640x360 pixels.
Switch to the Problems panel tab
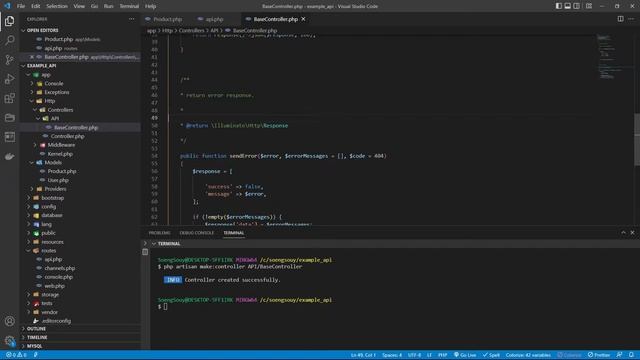click(159, 233)
